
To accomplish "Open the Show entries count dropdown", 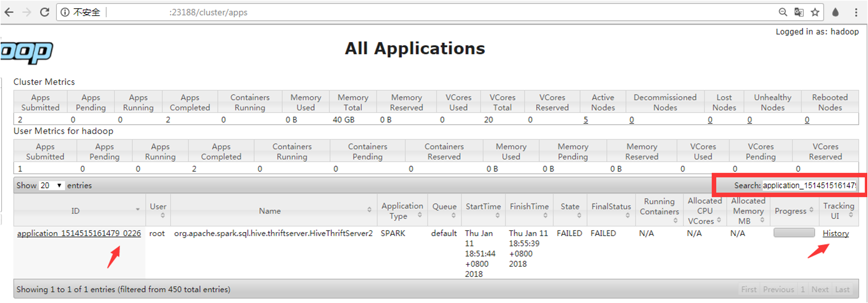I will click(52, 186).
